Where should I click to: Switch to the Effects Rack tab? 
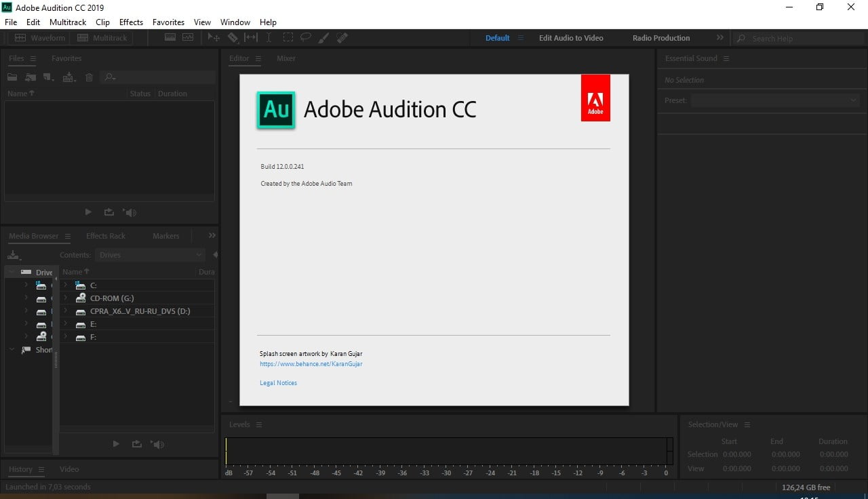(x=106, y=236)
